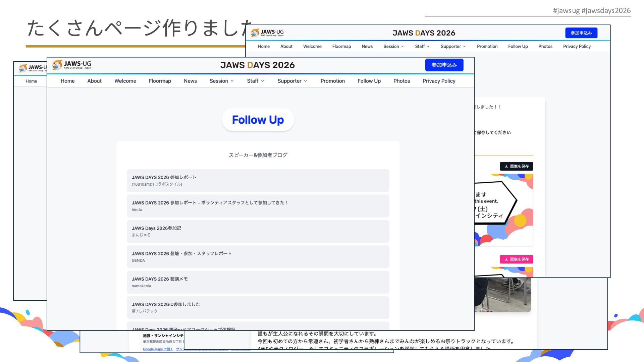Click the JAWS DAYS 2026 title in the front window
Screen dimensions: 644x362
258,65
